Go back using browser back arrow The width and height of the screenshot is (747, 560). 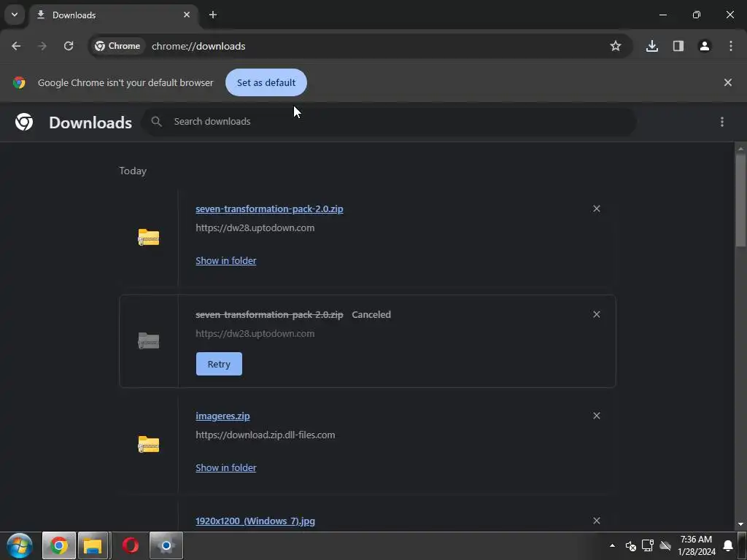[16, 46]
